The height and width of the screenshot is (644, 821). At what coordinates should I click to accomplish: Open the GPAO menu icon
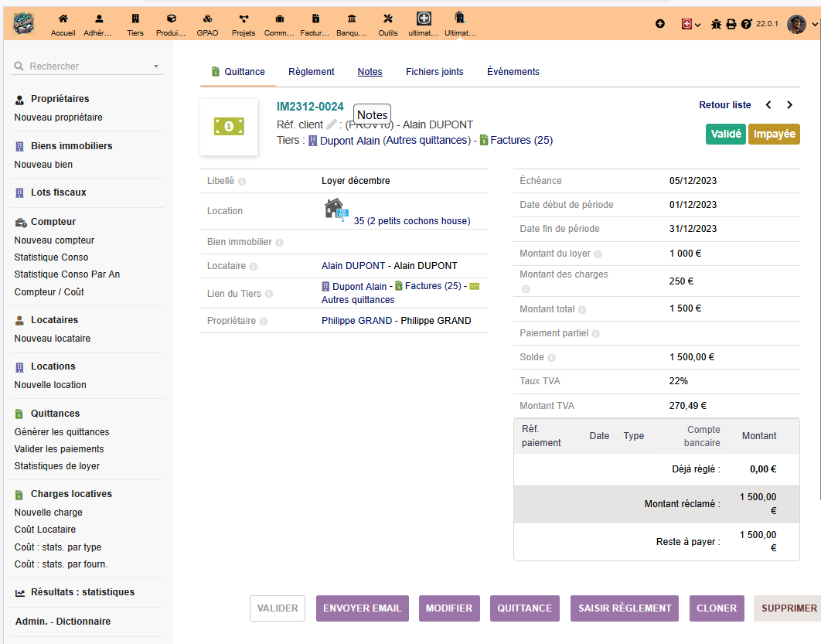click(x=207, y=24)
